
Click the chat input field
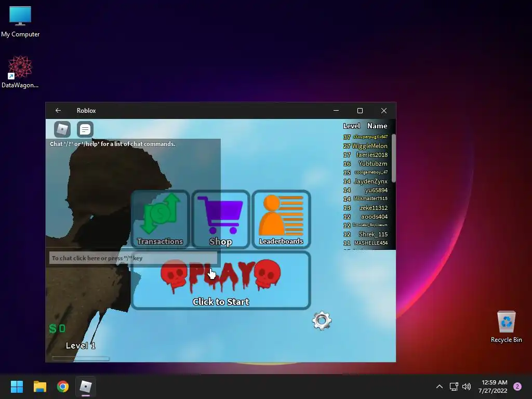tap(133, 258)
